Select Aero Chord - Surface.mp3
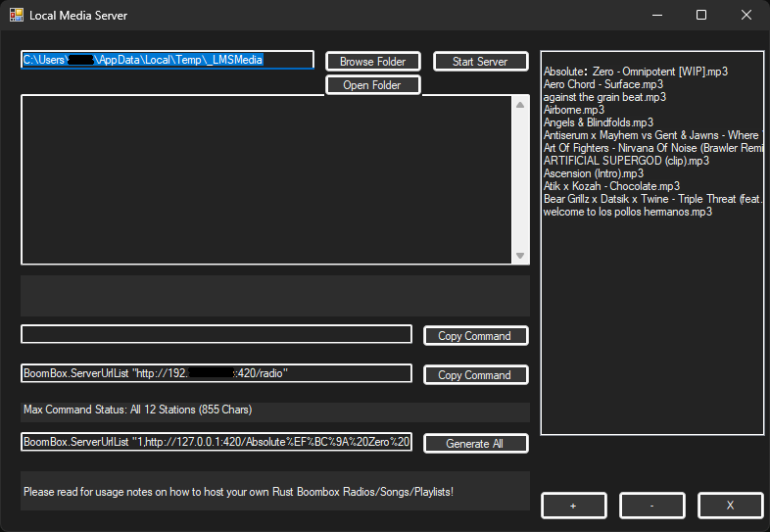The height and width of the screenshot is (532, 770). click(x=603, y=84)
